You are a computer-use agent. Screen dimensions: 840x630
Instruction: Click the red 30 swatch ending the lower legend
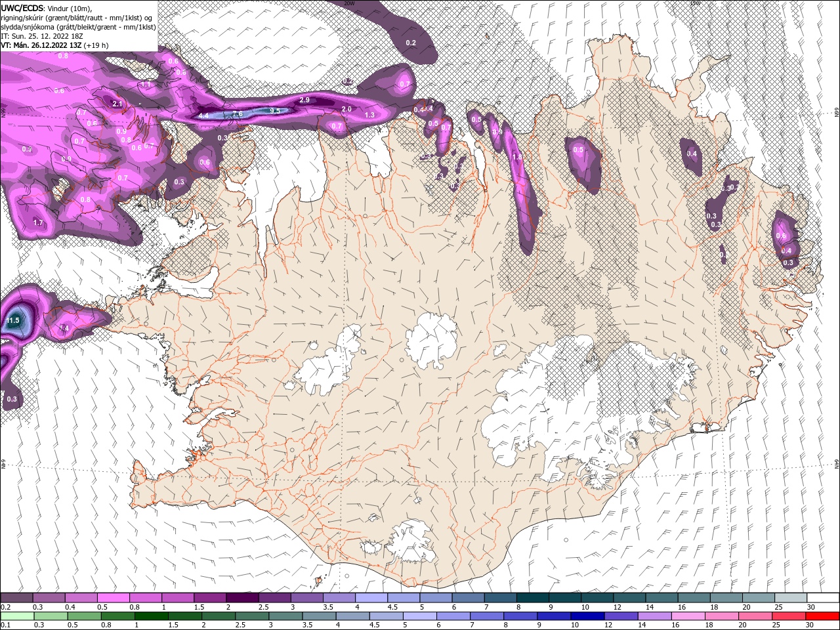tap(823, 616)
